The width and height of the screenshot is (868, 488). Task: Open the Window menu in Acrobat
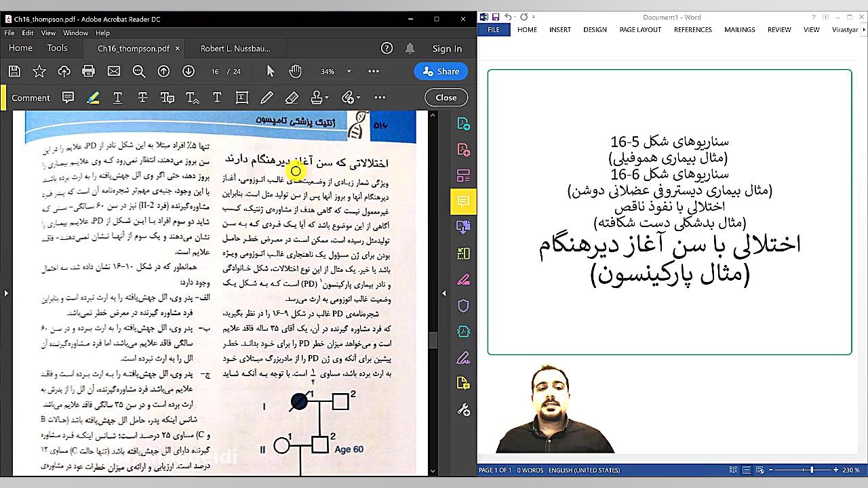click(x=75, y=33)
